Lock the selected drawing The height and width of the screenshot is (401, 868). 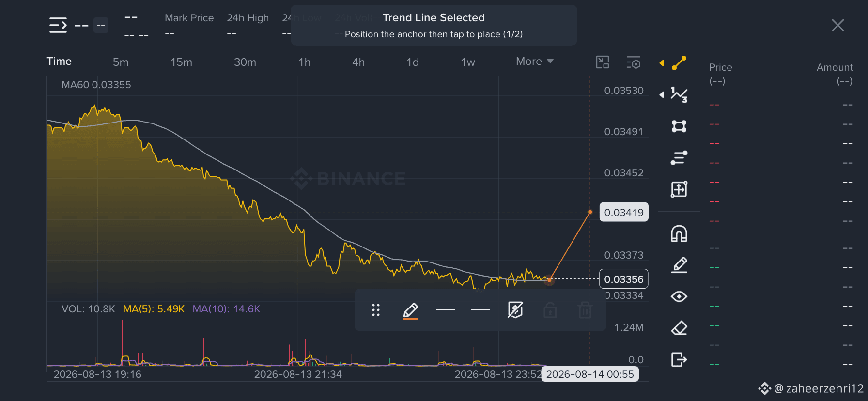(550, 310)
